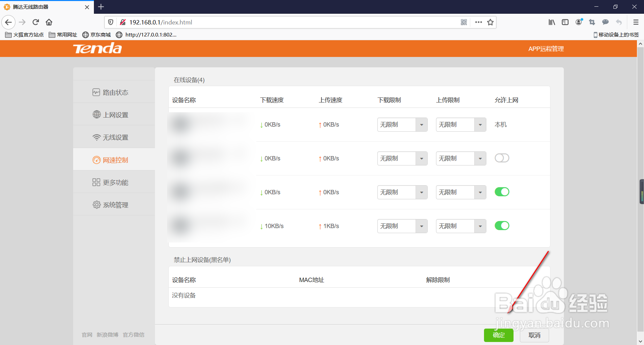Click the address bar URL field
The height and width of the screenshot is (345, 644).
point(292,22)
